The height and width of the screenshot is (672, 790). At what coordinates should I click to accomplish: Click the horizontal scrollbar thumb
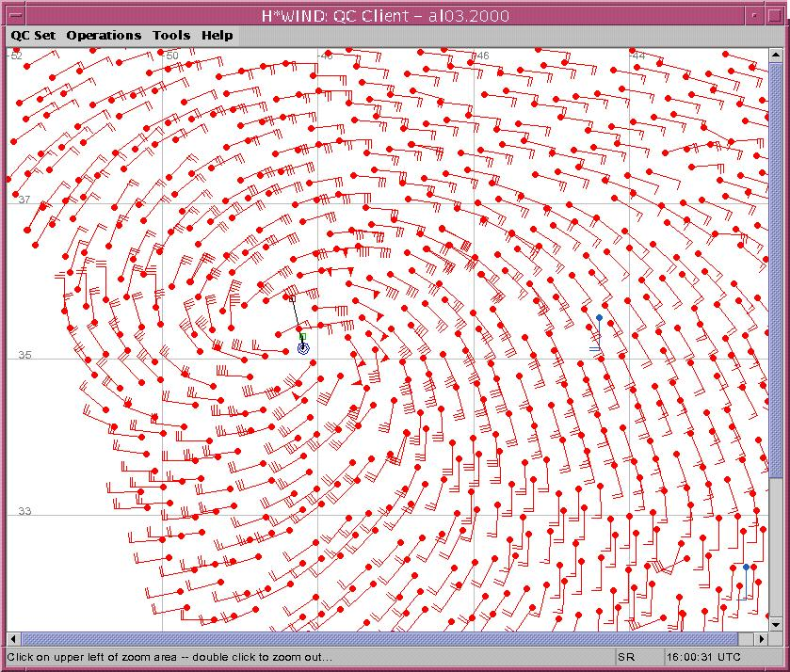pos(377,640)
